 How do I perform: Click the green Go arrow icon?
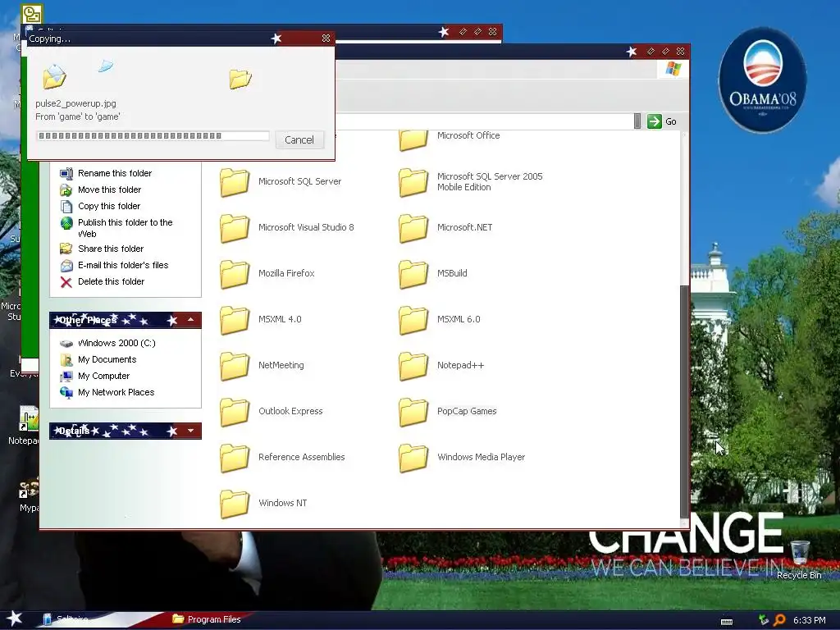click(x=654, y=121)
